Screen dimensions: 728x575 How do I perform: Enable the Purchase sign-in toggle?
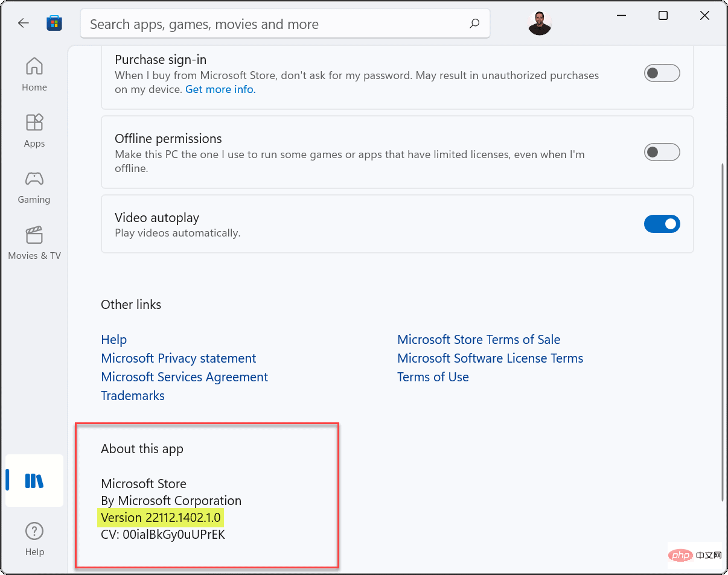[662, 74]
